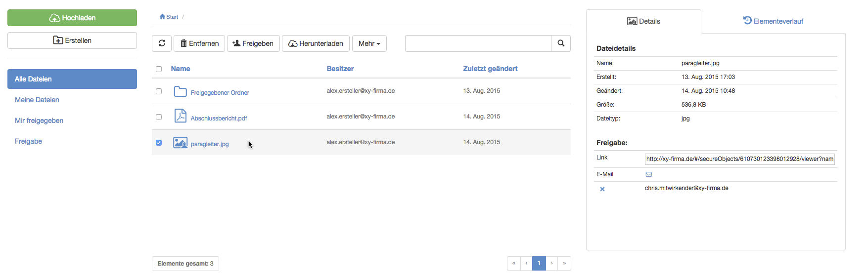Screen dimensions: 868x275
Task: Check the Abschlussbericht.pdf row checkbox
Action: tap(159, 117)
